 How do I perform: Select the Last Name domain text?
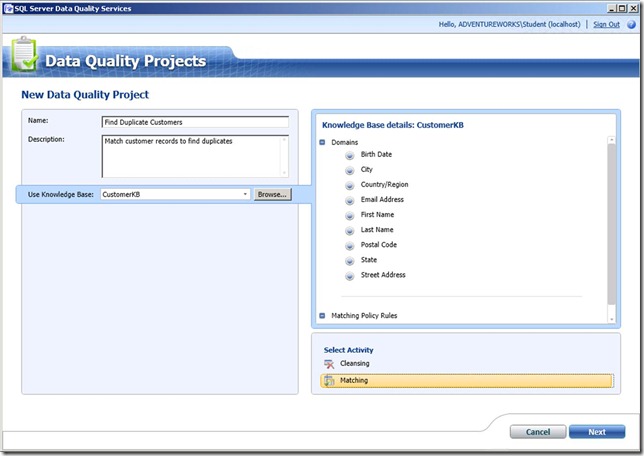pyautogui.click(x=377, y=230)
